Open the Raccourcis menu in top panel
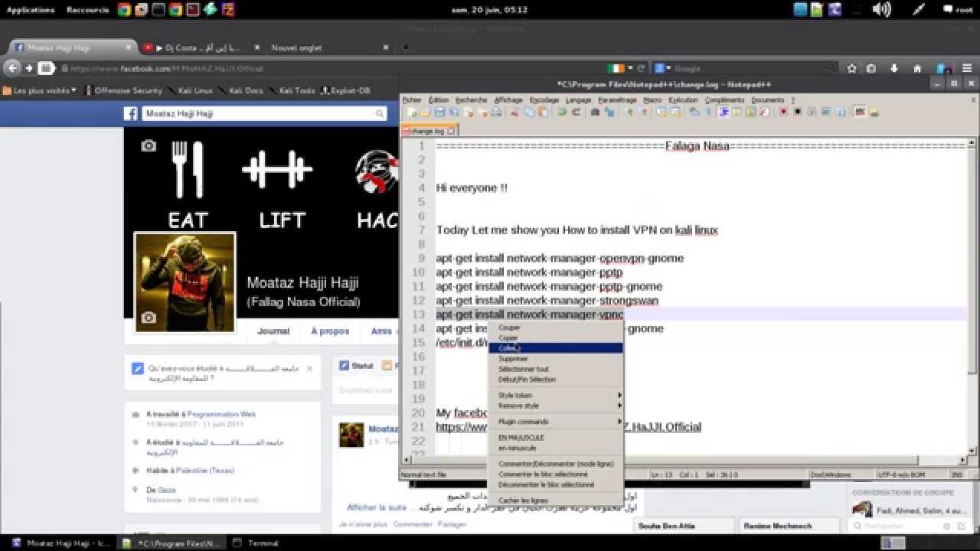 (88, 10)
